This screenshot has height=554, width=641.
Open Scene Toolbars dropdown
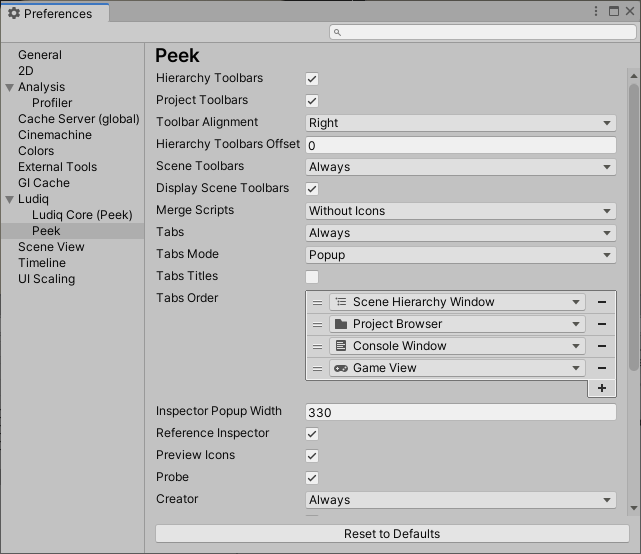pyautogui.click(x=461, y=167)
